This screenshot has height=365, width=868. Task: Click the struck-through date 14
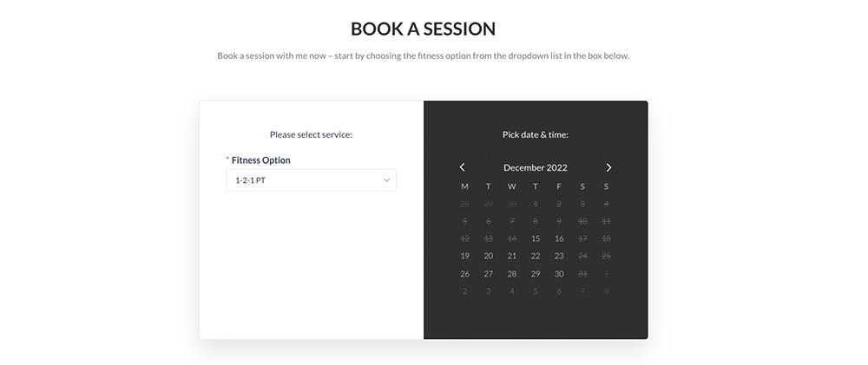tap(512, 238)
